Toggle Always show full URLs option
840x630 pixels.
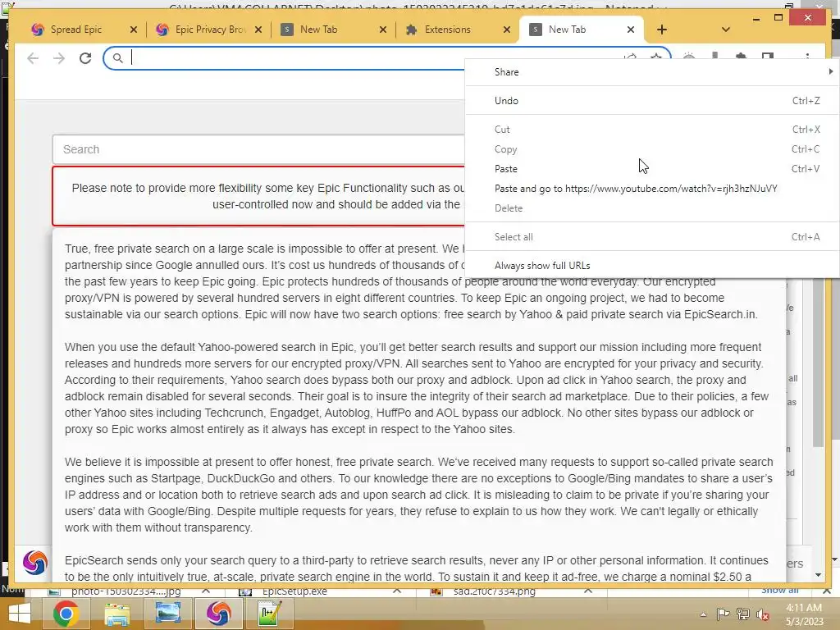tap(651, 265)
